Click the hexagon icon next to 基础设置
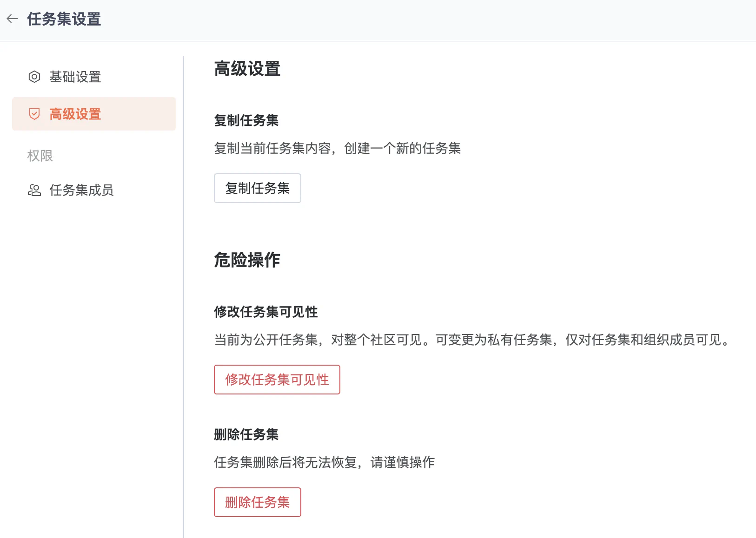Image resolution: width=756 pixels, height=538 pixels. click(34, 77)
